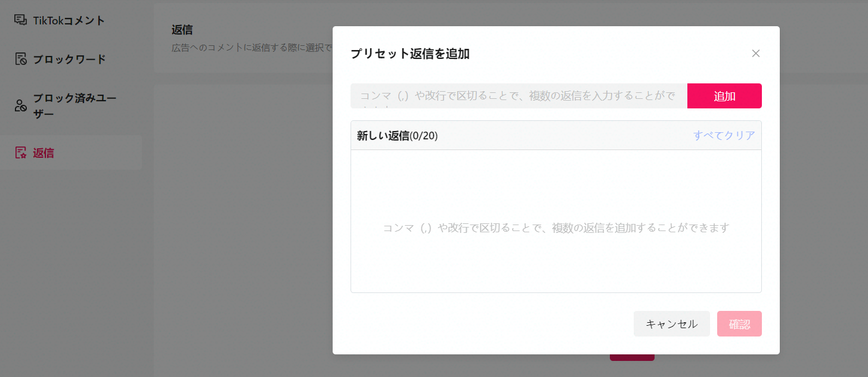
Task: Open the TikTokコメント sidebar item
Action: (x=69, y=20)
